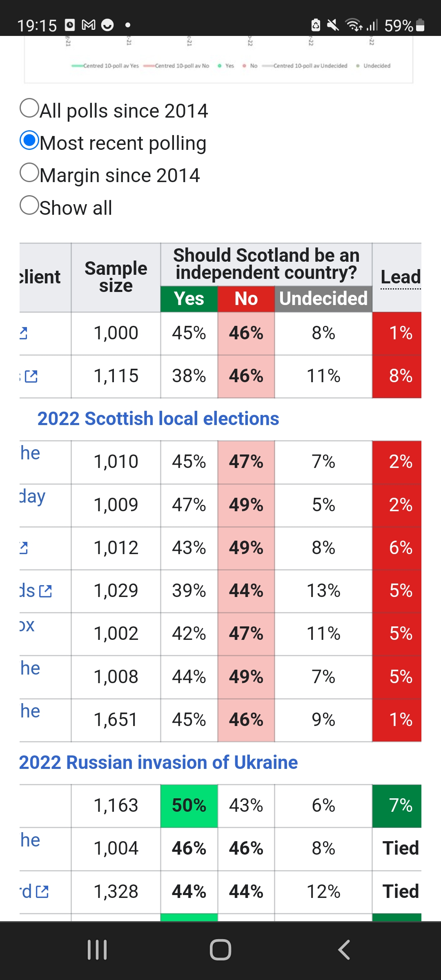Tap the Android back navigation button
Viewport: 441px width, 980px height.
pyautogui.click(x=344, y=950)
